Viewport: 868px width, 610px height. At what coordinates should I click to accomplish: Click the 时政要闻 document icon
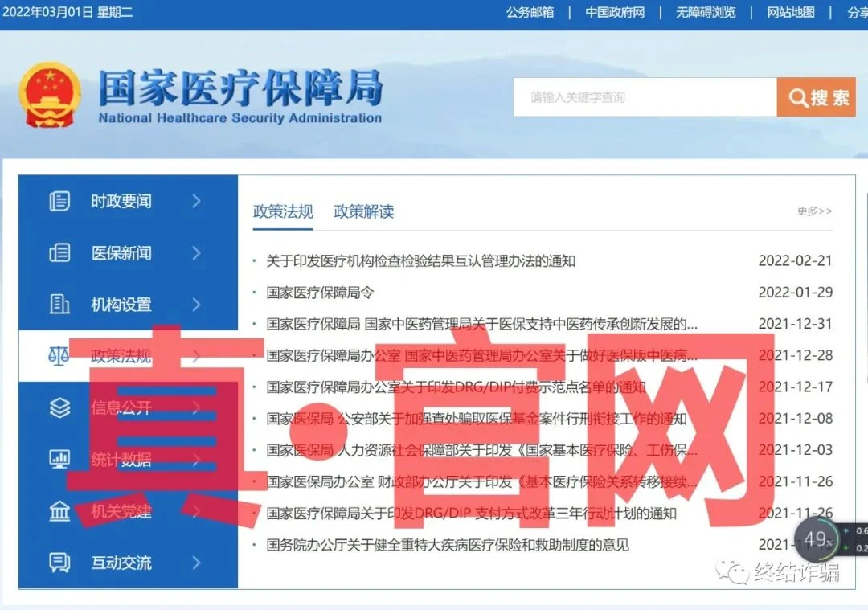59,201
